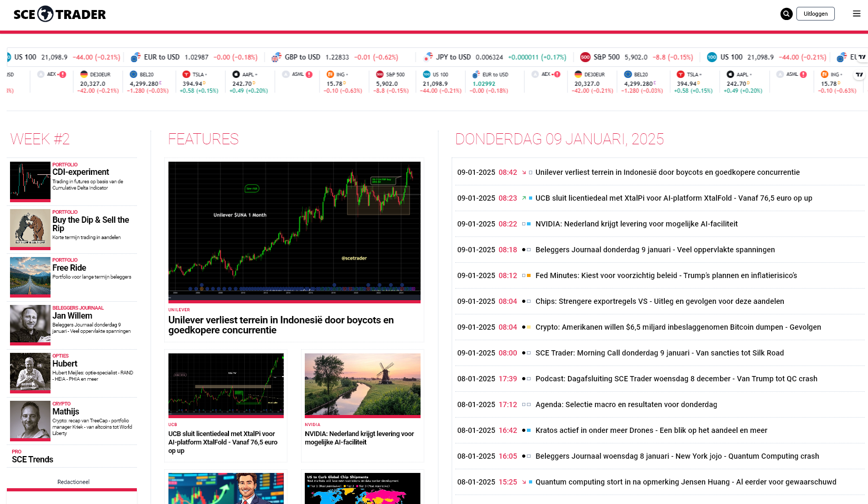
Task: Click the up arrow icon on UCB row
Action: (x=524, y=198)
